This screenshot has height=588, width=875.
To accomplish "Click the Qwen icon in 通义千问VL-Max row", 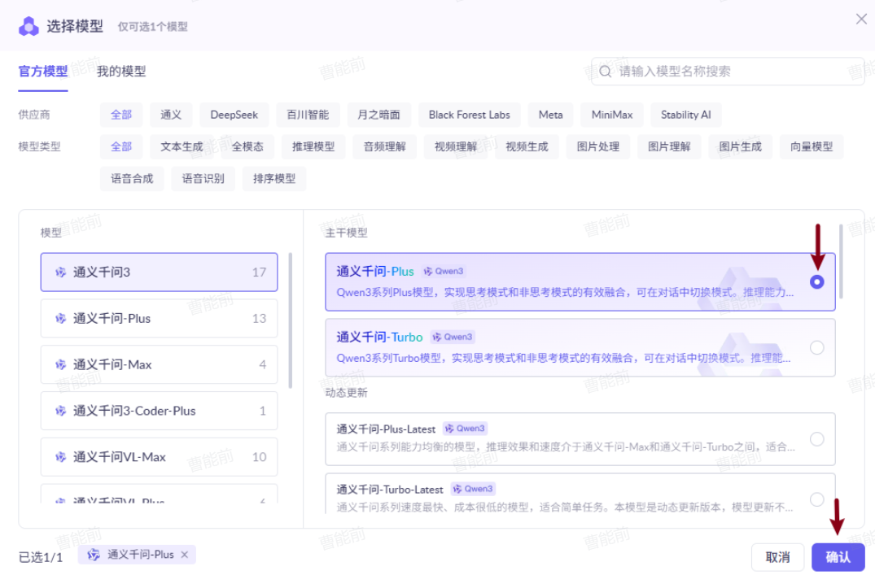I will (x=60, y=457).
